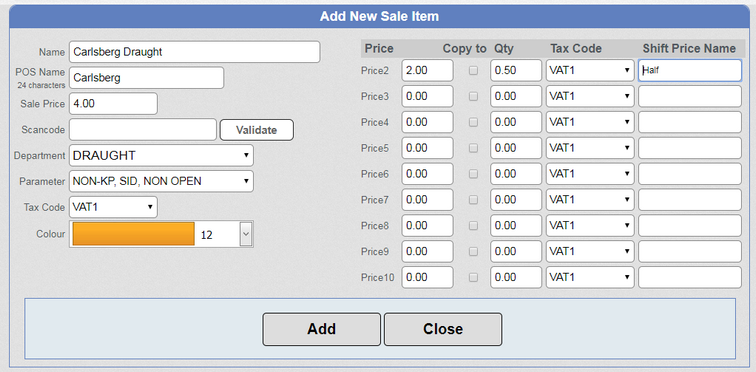
Task: Focus the Price3 Qty field
Action: click(x=516, y=96)
